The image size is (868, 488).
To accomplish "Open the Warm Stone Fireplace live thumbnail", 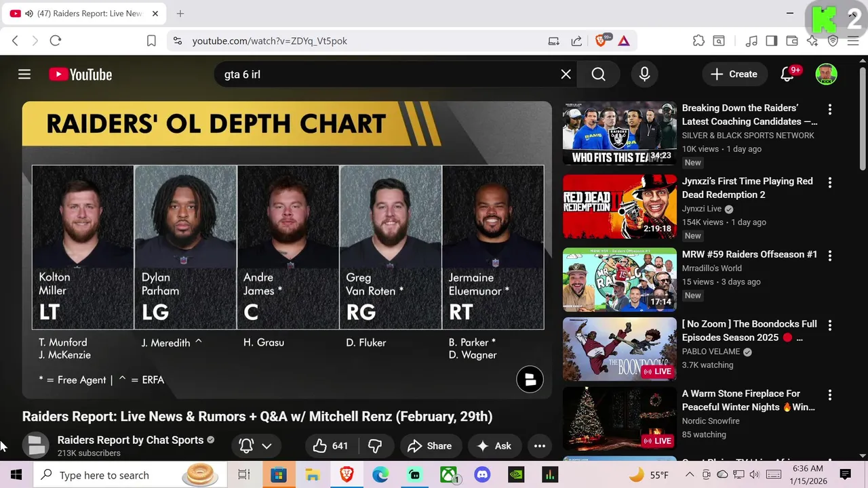I will (x=620, y=419).
